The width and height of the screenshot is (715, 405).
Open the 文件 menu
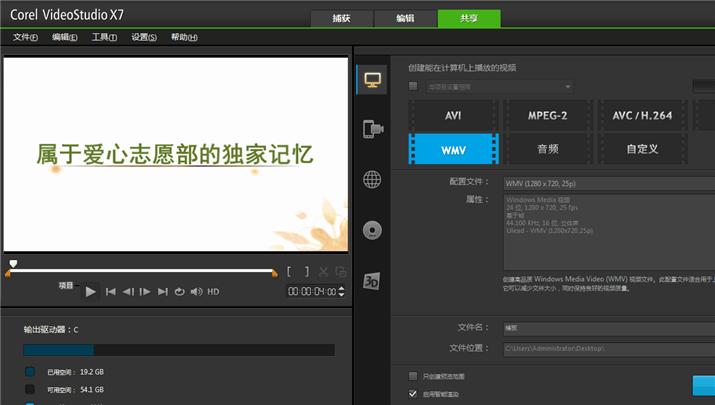(25, 37)
